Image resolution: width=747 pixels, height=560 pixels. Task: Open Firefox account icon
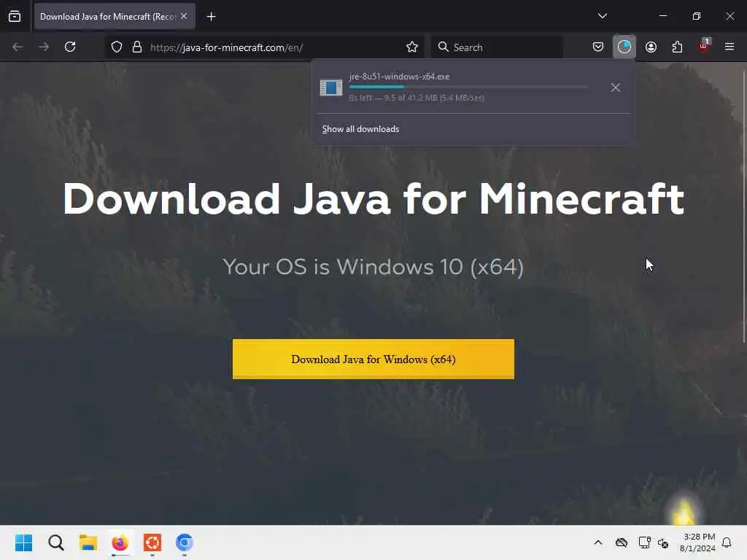click(x=651, y=47)
